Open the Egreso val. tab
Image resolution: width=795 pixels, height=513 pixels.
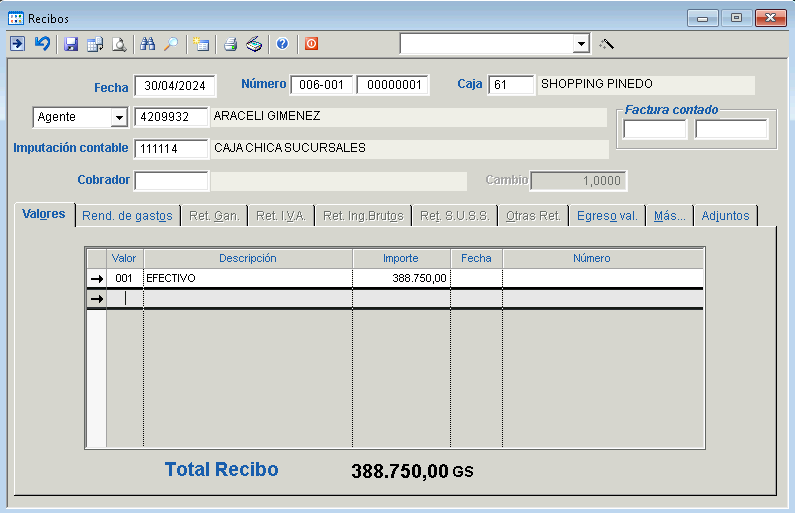tap(607, 216)
